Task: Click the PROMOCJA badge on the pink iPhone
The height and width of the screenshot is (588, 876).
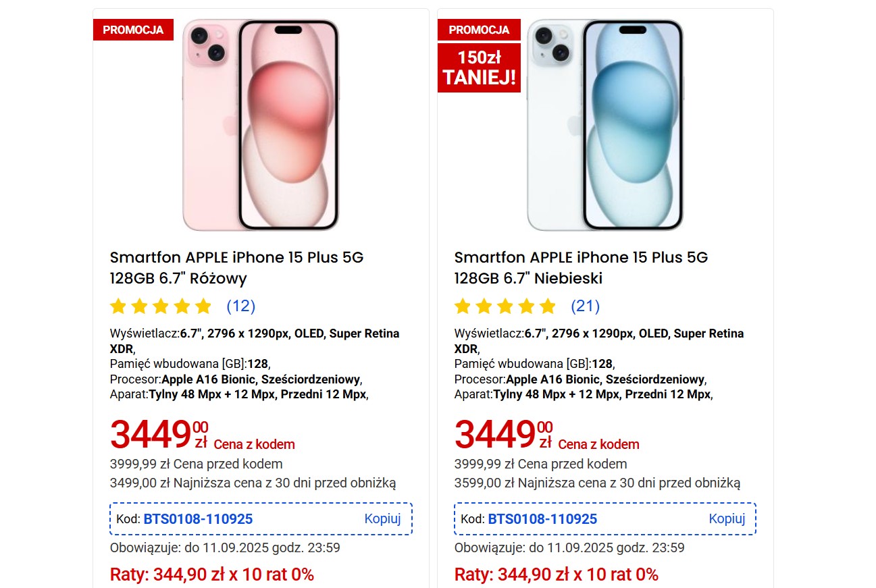Action: click(x=133, y=30)
